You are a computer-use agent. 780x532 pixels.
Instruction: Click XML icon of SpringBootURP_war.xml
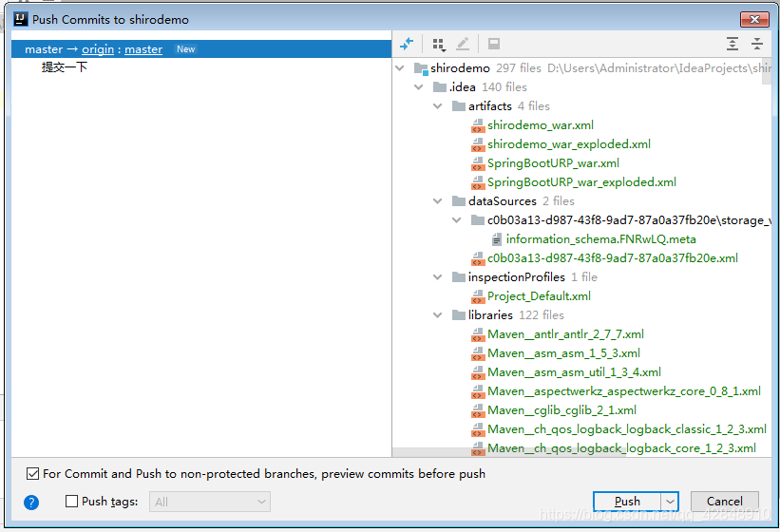(x=478, y=163)
